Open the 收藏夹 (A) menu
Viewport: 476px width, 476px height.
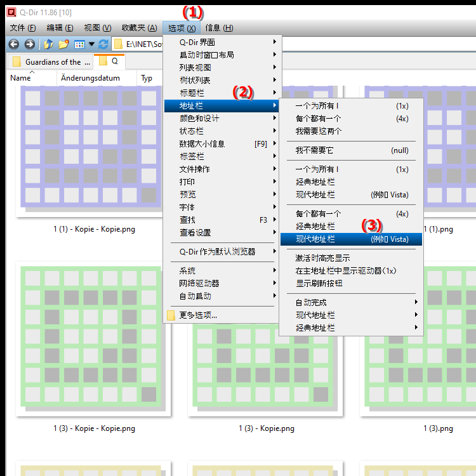(140, 28)
